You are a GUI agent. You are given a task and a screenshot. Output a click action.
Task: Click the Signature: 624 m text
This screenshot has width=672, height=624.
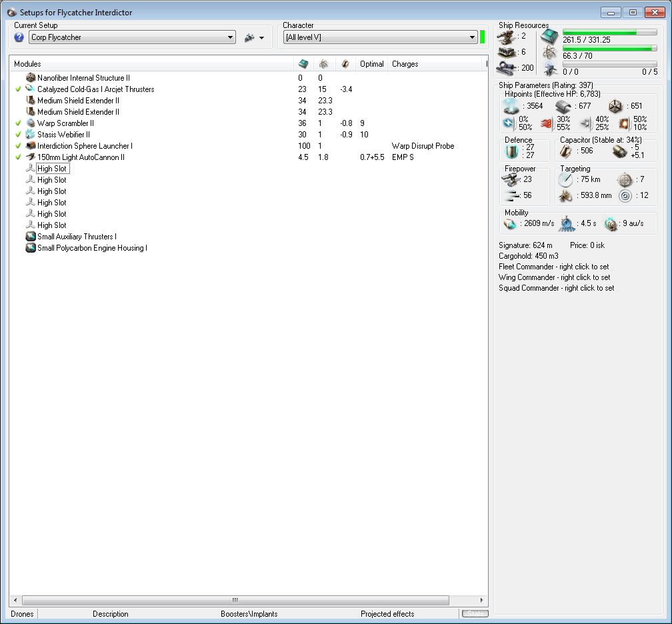(525, 245)
